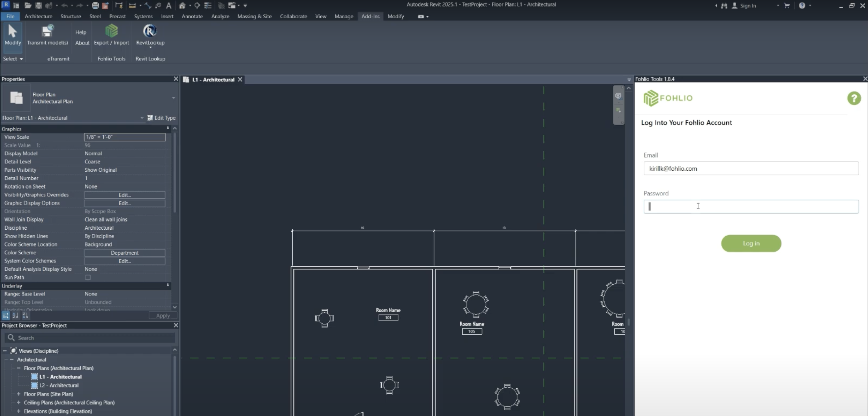Image resolution: width=868 pixels, height=416 pixels.
Task: Switch to the Manage ribbon tab
Action: click(x=344, y=16)
